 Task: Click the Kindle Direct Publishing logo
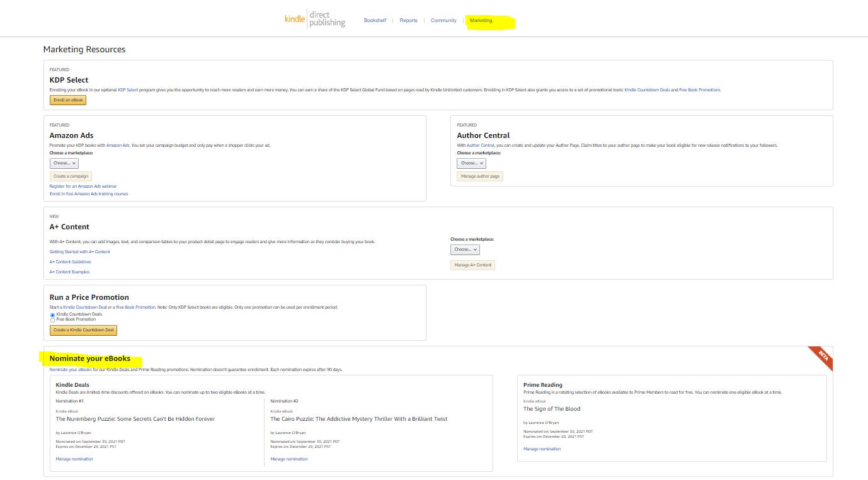pyautogui.click(x=315, y=18)
